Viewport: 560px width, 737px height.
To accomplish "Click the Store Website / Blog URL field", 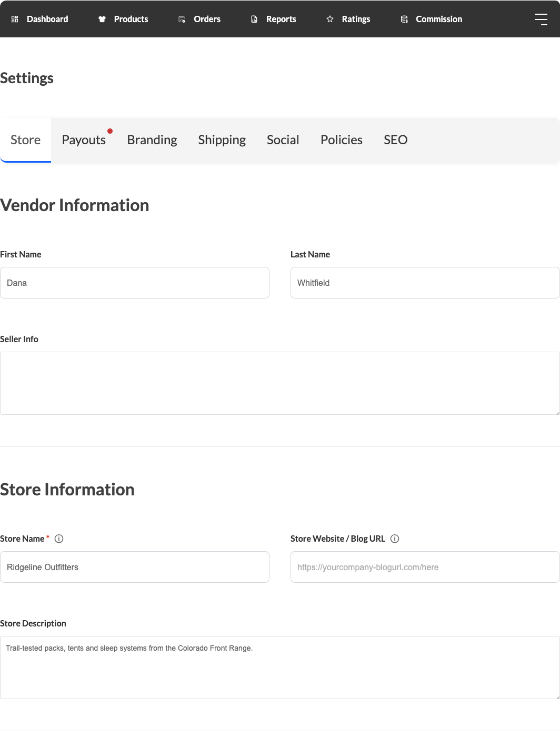I will pos(425,567).
